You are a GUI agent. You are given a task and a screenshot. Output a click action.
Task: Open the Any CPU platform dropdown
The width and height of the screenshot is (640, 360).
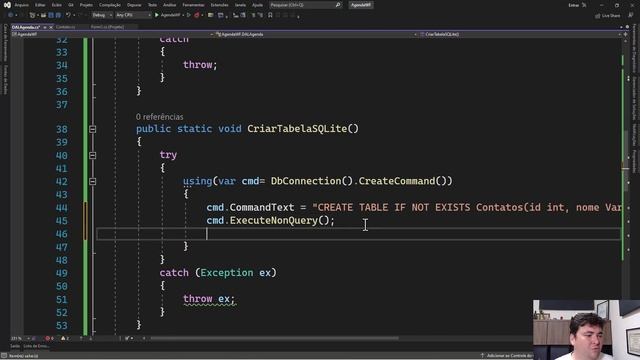pos(133,15)
